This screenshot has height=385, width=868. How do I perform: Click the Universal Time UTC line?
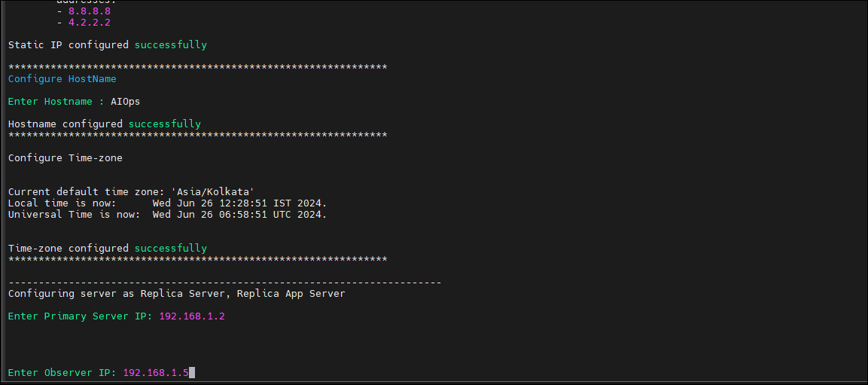click(x=168, y=215)
